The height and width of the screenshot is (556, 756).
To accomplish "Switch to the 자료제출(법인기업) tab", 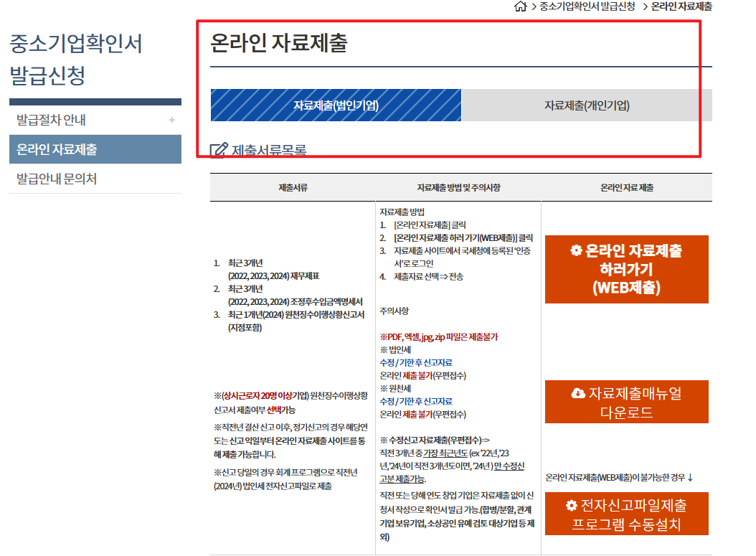I will tap(335, 105).
